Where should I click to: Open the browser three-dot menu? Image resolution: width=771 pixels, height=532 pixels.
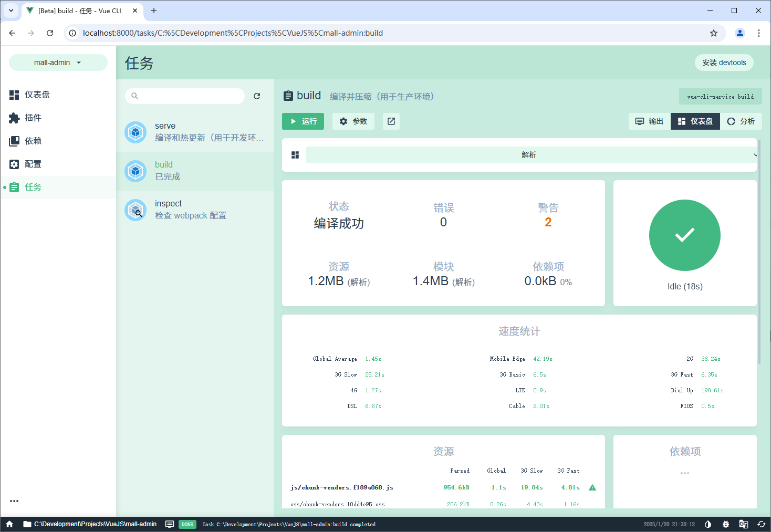[759, 33]
